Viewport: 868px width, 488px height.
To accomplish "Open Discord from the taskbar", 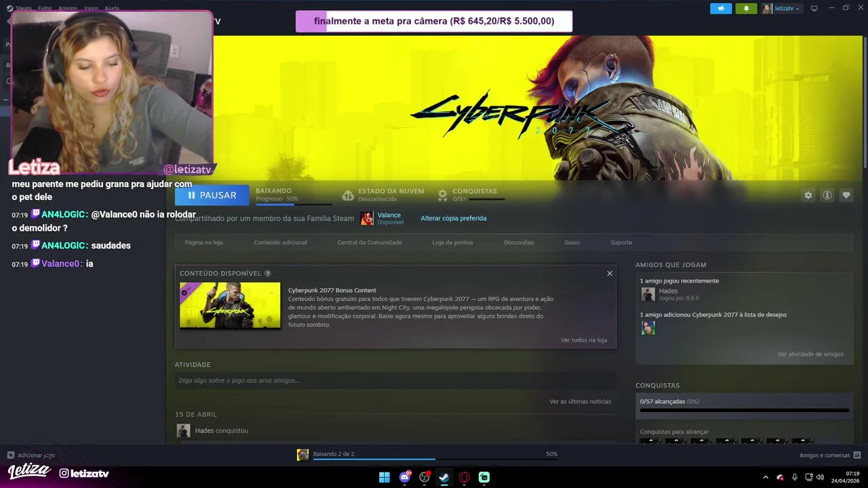I will coord(405,477).
